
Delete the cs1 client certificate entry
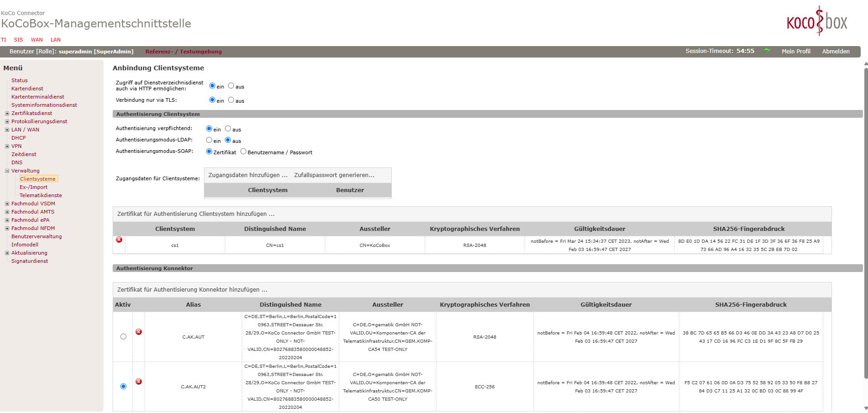coord(119,240)
